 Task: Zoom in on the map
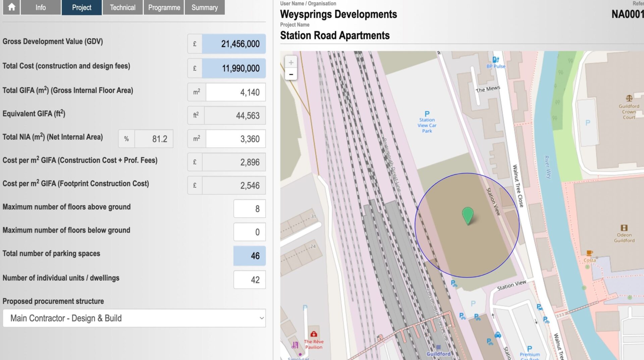click(x=291, y=62)
